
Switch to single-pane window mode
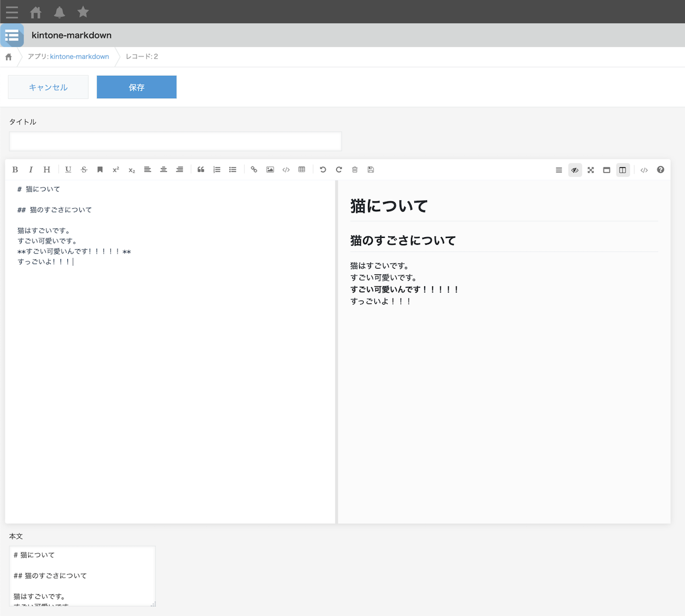pos(607,170)
